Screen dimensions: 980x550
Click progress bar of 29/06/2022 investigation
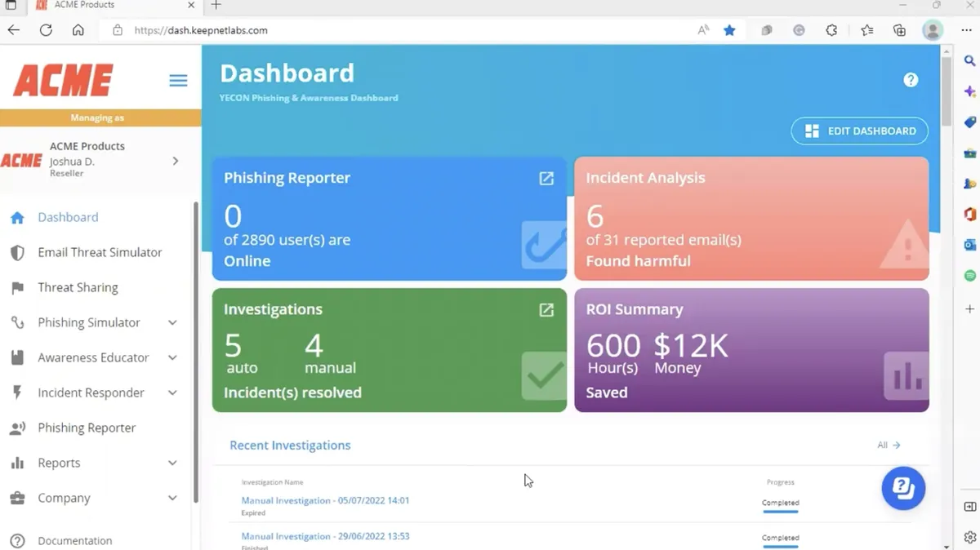[x=780, y=547]
